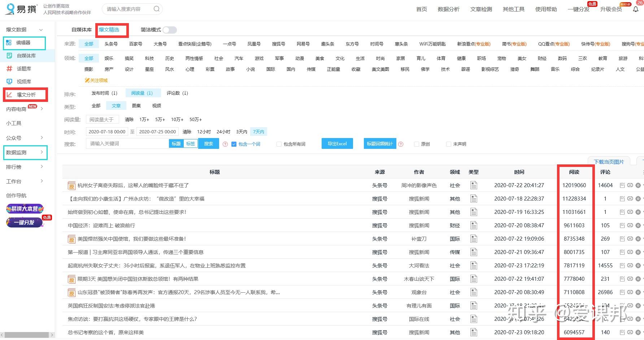Click the edit icon in the 6094557 row

(622, 332)
